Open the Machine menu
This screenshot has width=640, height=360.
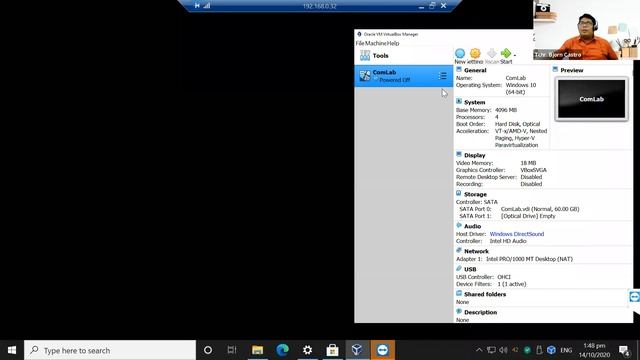[376, 43]
